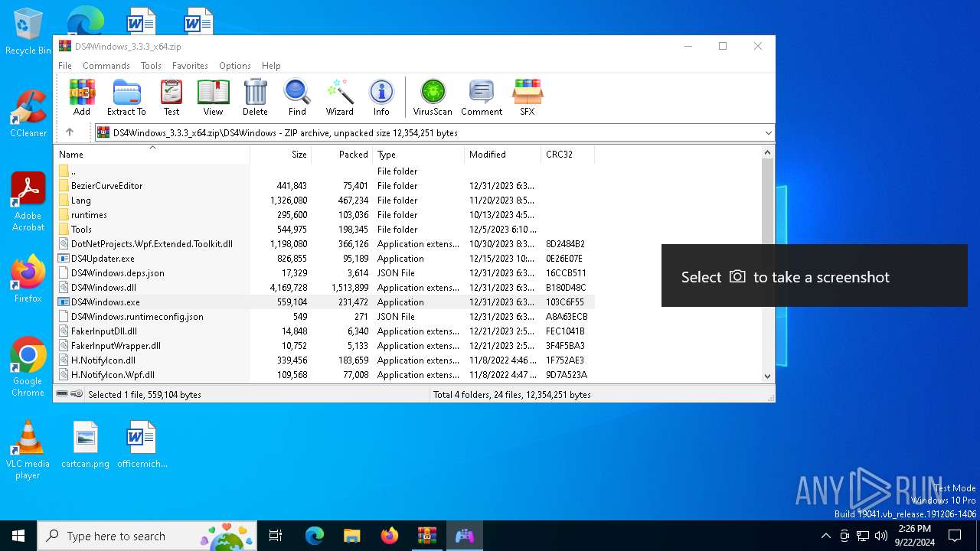
Task: Launch the Wizard tool
Action: click(x=339, y=97)
